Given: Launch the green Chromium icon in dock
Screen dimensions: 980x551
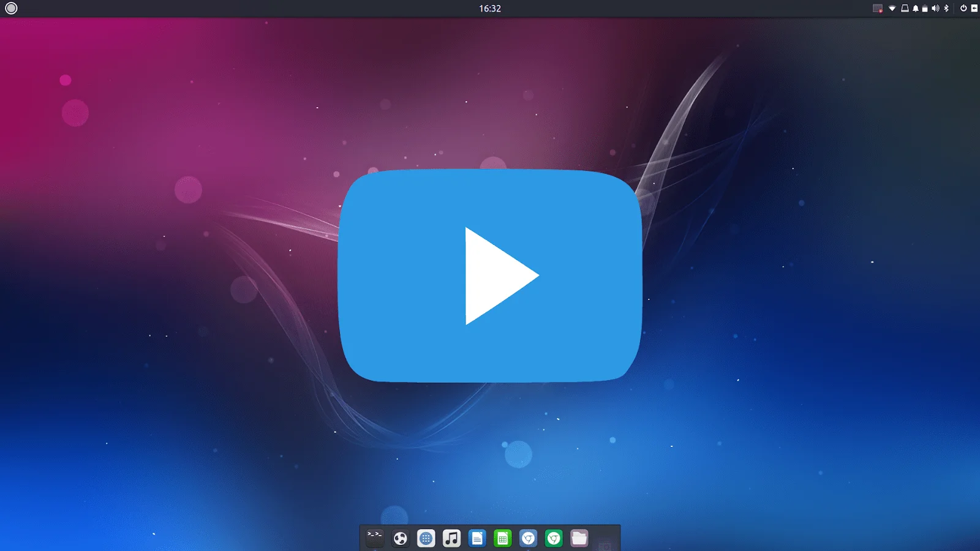Looking at the screenshot, I should (x=554, y=538).
